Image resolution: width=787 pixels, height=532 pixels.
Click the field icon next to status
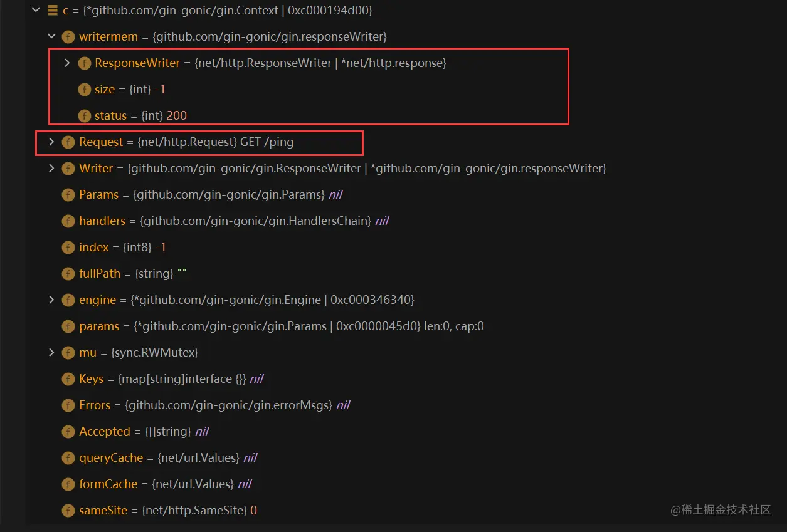click(x=84, y=116)
